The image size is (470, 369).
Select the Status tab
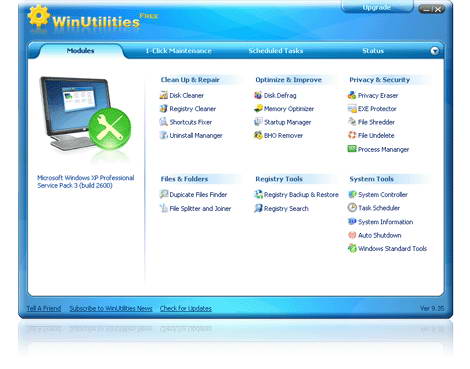[373, 51]
